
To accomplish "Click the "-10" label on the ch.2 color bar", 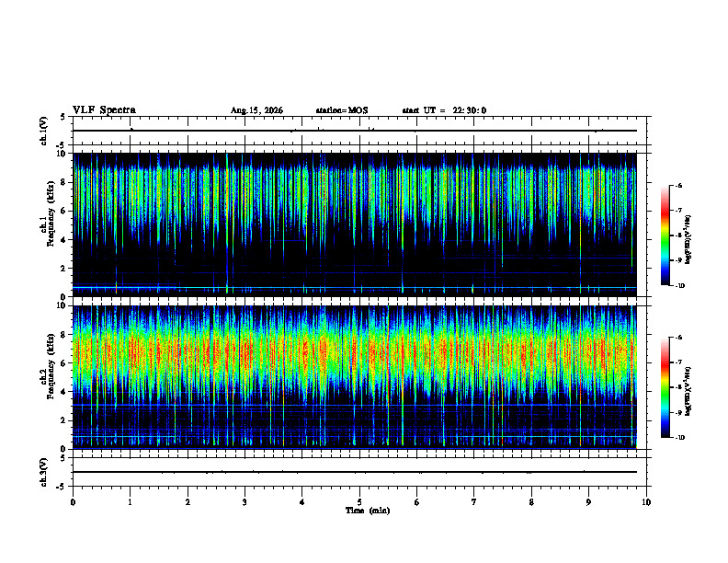I will [x=678, y=438].
